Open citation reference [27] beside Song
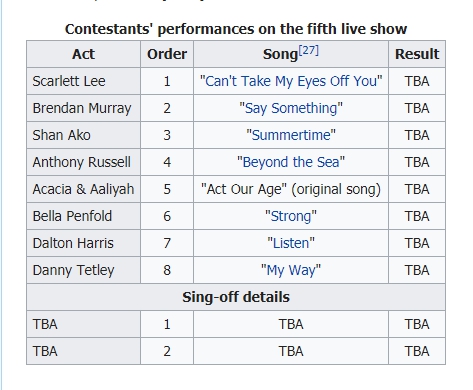473x390 pixels. 309,50
